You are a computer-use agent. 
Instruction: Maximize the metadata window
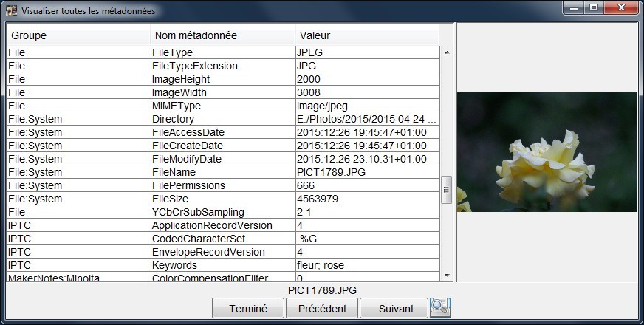coord(594,8)
